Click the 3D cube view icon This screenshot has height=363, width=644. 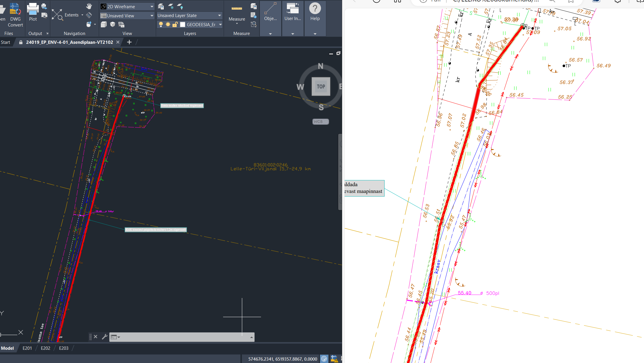[113, 24]
